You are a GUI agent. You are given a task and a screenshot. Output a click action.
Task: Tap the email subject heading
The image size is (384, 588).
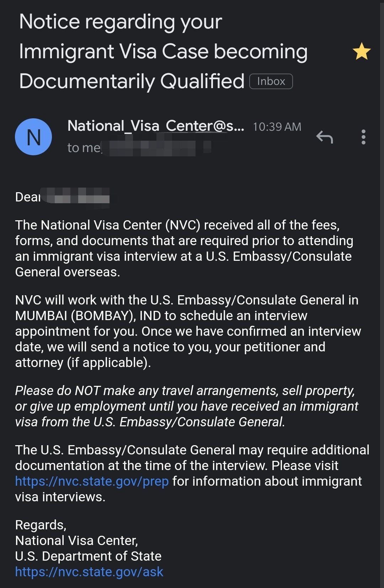coord(163,51)
